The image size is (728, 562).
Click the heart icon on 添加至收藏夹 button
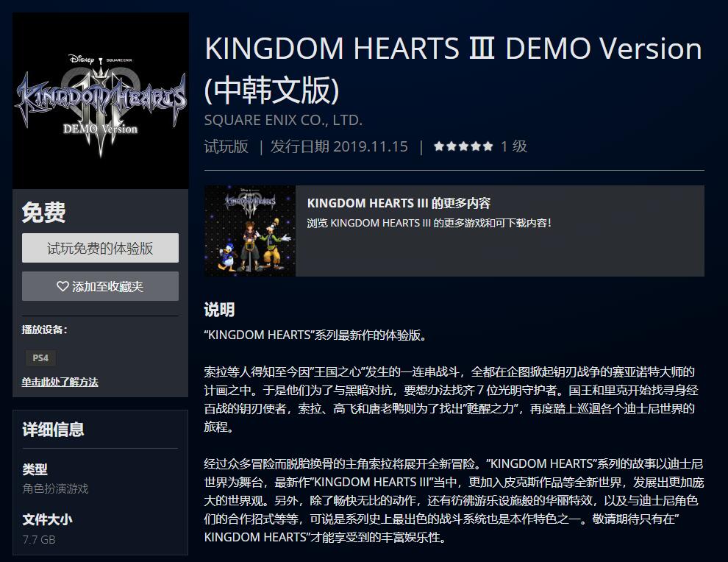point(63,287)
